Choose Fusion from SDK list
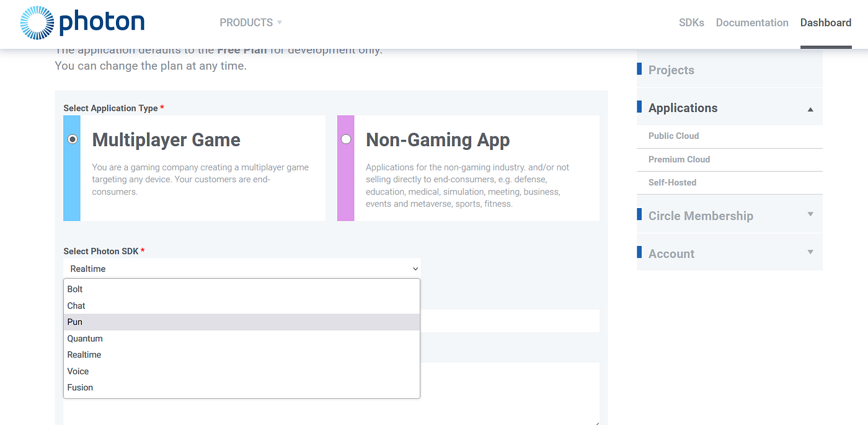 click(242, 387)
